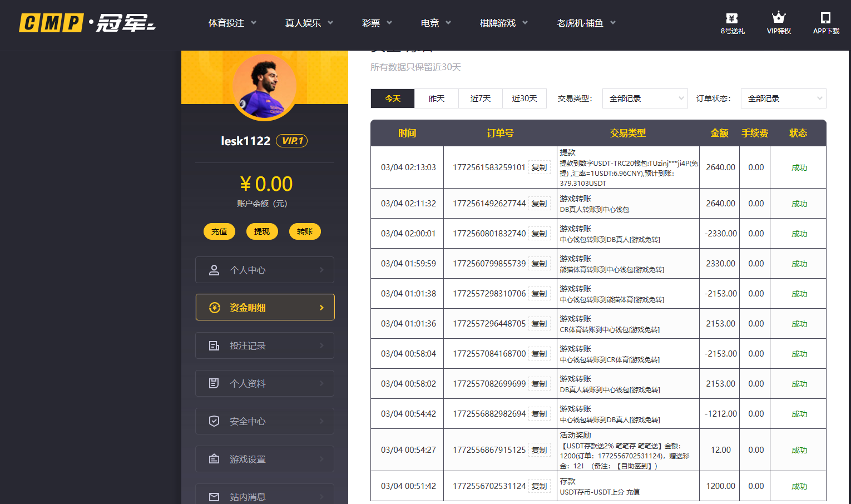The height and width of the screenshot is (504, 851).
Task: Open the 彩票 menu item
Action: pyautogui.click(x=371, y=23)
